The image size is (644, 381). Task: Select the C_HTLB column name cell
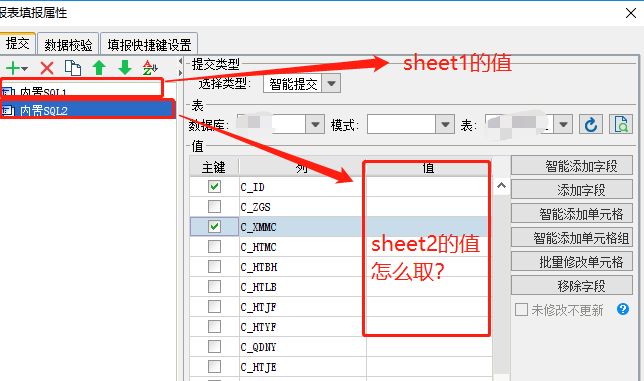[302, 287]
